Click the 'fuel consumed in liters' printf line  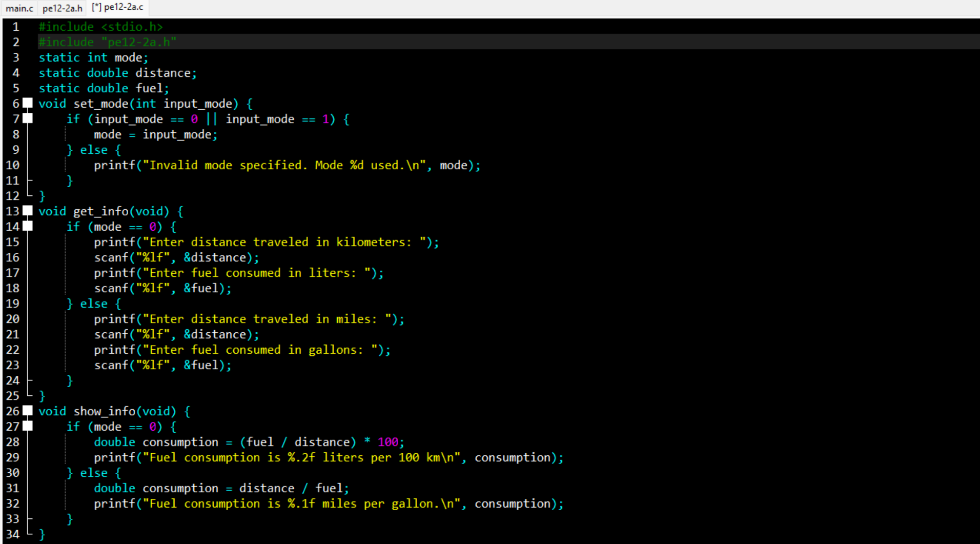(239, 273)
